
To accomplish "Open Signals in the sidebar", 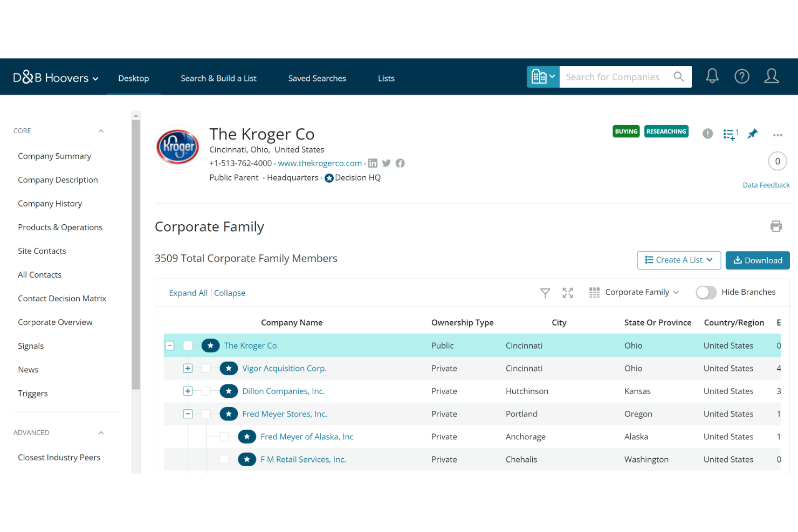I will click(31, 346).
